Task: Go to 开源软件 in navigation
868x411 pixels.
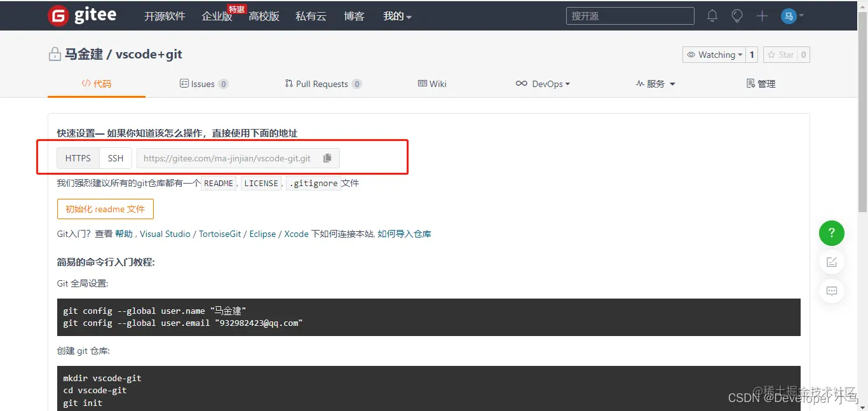Action: click(165, 17)
